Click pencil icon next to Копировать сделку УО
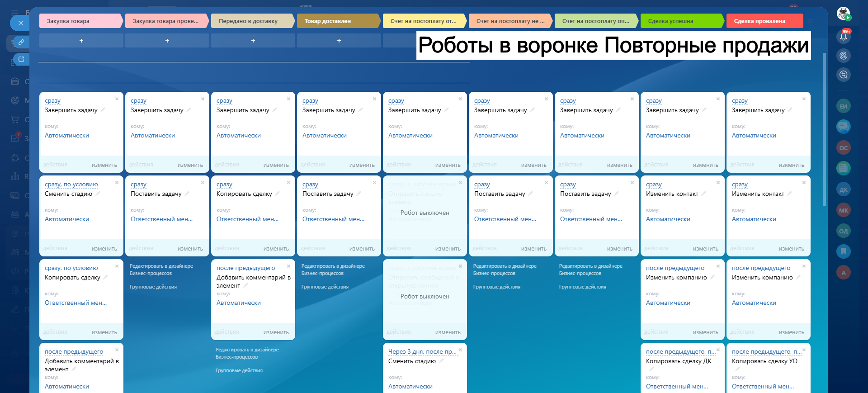This screenshot has width=868, height=393. tap(738, 369)
